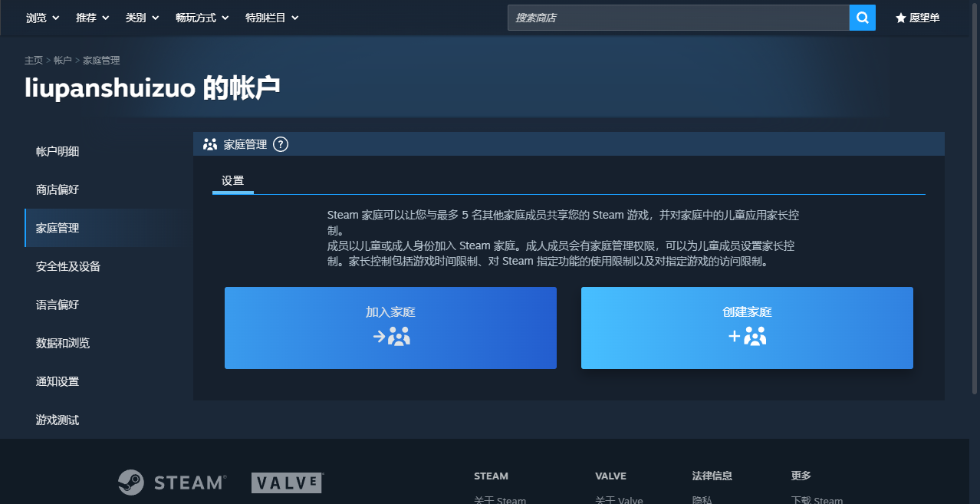
Task: Expand the 推荐 dropdown menu
Action: [x=93, y=18]
